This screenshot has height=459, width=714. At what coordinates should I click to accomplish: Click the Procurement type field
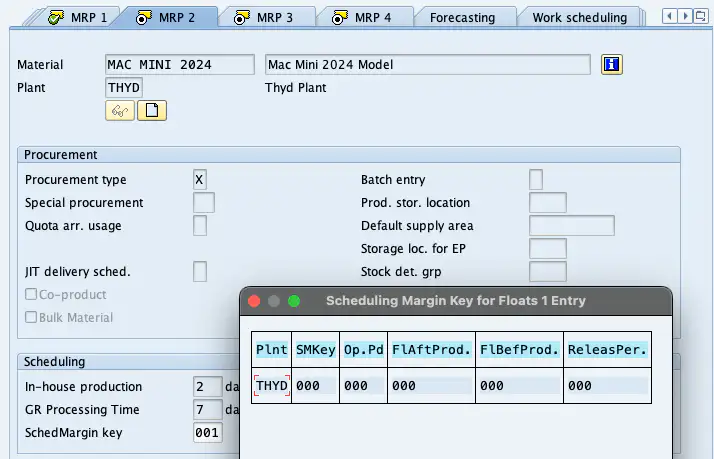(x=199, y=179)
